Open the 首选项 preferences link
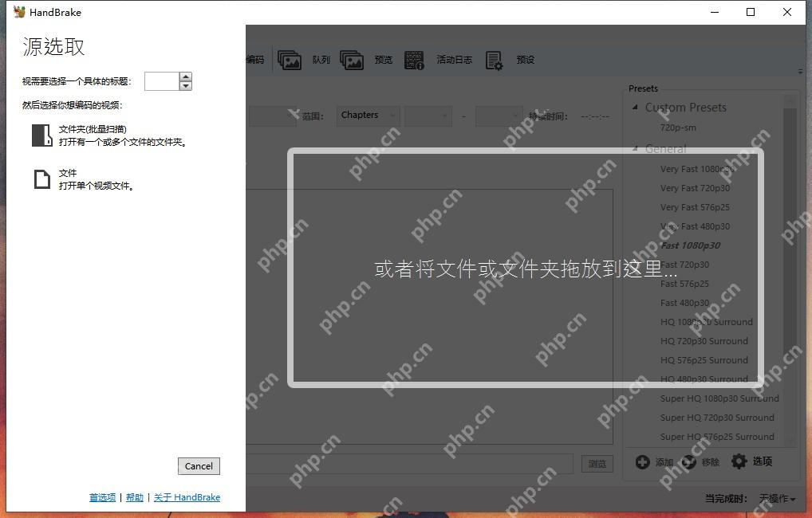Image resolution: width=812 pixels, height=518 pixels. click(103, 497)
